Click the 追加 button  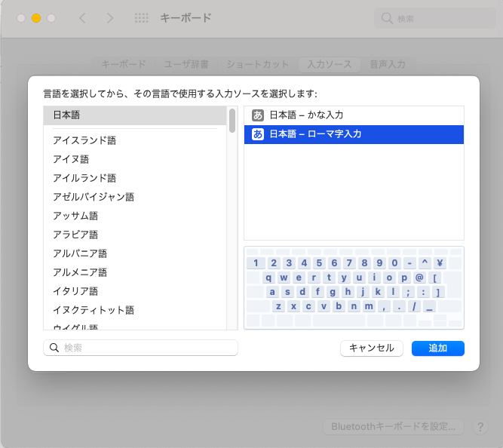click(438, 348)
